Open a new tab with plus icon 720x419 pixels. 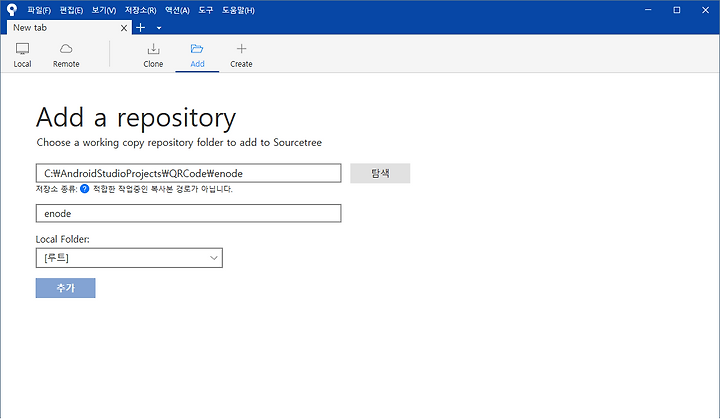[141, 28]
